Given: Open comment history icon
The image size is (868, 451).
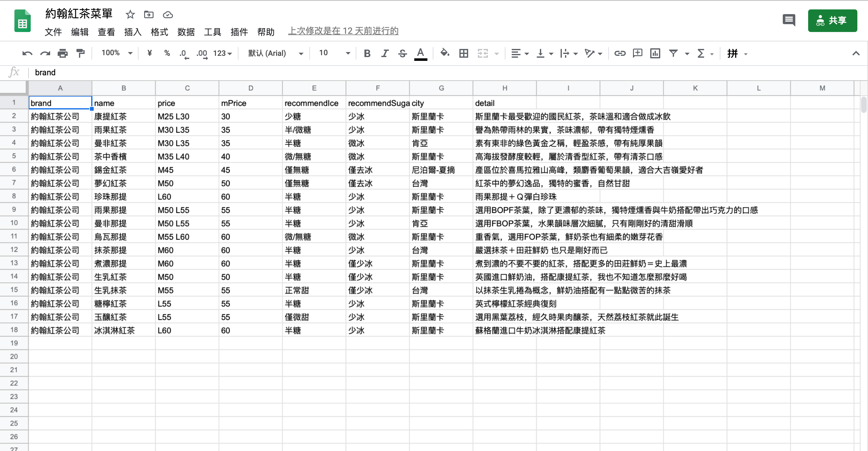Looking at the screenshot, I should point(789,20).
